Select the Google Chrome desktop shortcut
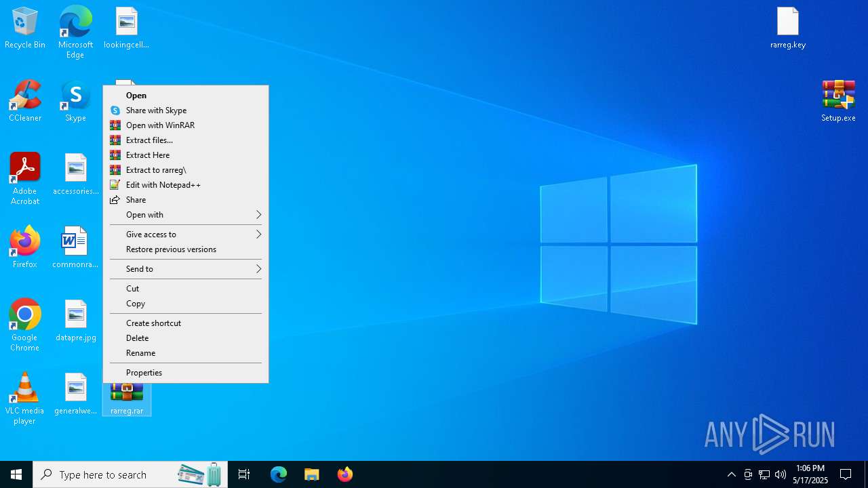 pos(25,325)
